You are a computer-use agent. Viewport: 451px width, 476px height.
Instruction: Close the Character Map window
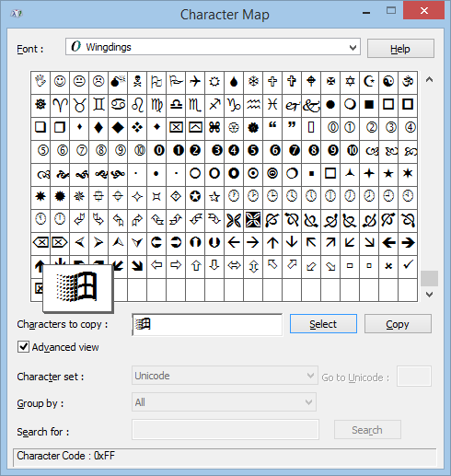pyautogui.click(x=423, y=10)
